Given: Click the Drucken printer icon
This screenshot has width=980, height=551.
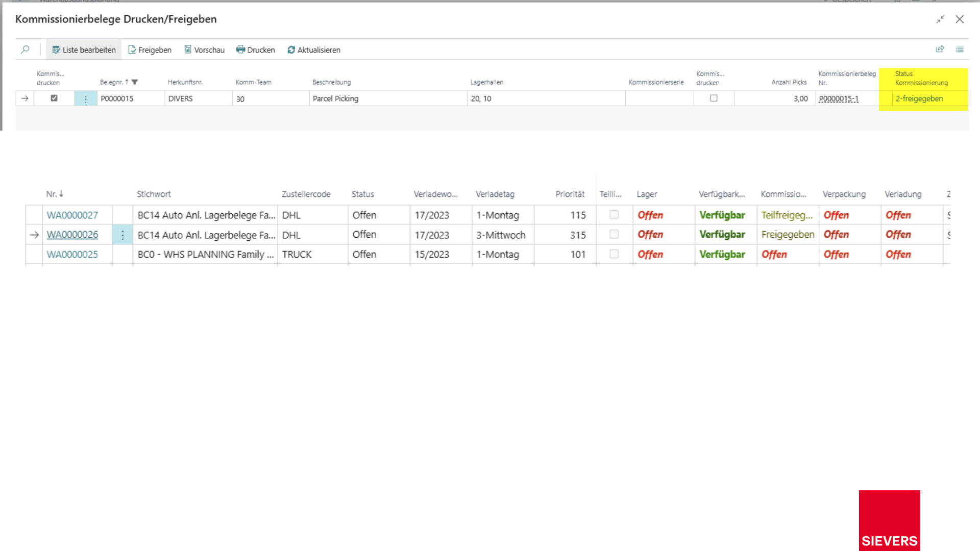Looking at the screenshot, I should click(x=240, y=49).
